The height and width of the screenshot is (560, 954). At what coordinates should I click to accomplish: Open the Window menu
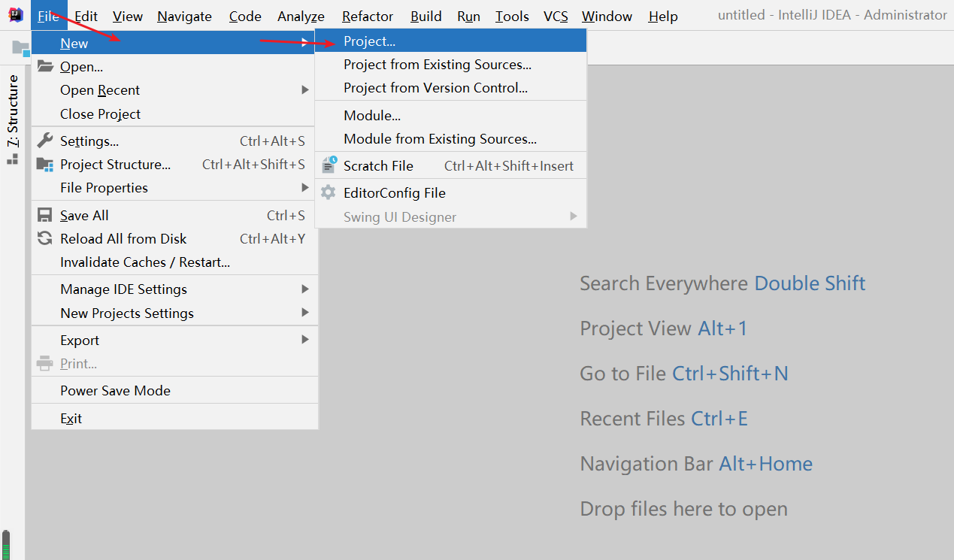pyautogui.click(x=607, y=16)
